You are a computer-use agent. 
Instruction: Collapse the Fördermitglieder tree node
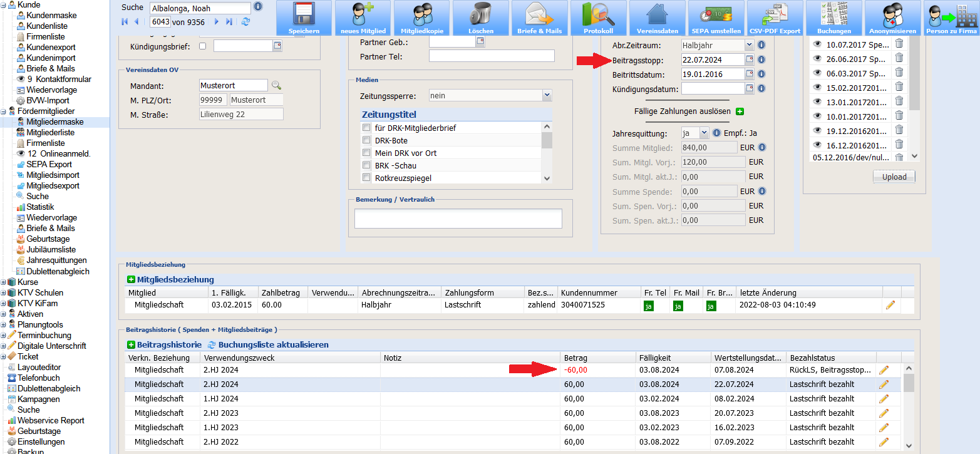tap(4, 111)
